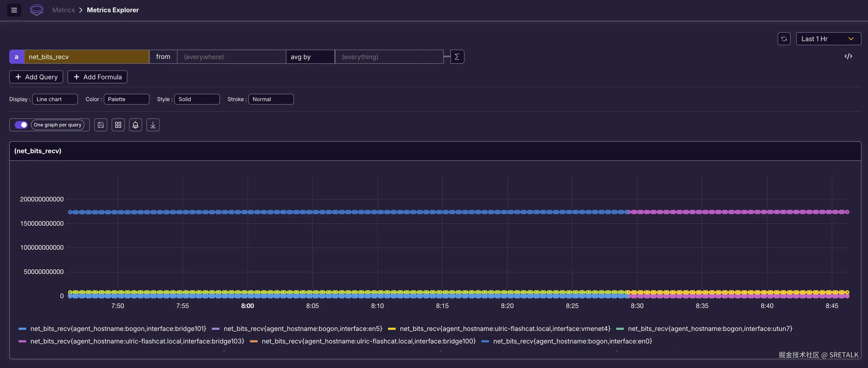Image resolution: width=868 pixels, height=368 pixels.
Task: Go to Metrics breadcrumb
Action: [63, 10]
